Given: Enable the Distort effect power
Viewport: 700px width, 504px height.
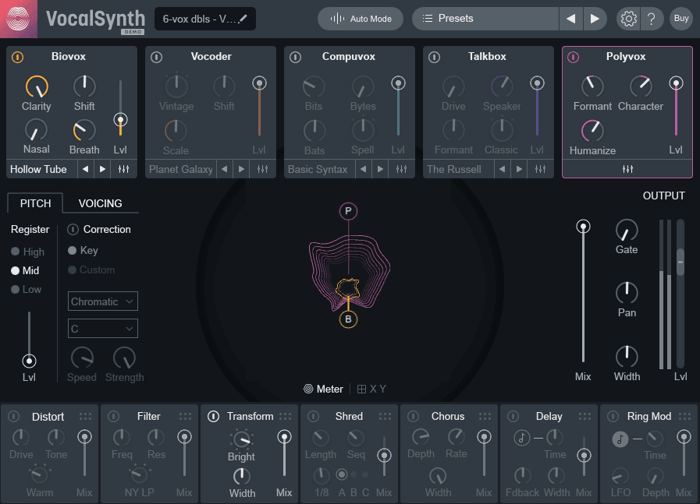Looking at the screenshot, I should [14, 416].
